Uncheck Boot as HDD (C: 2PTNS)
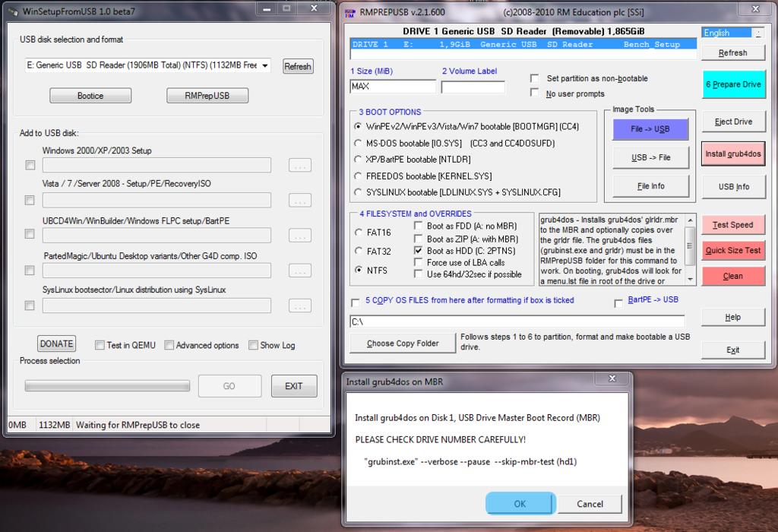The height and width of the screenshot is (532, 778). pos(419,251)
